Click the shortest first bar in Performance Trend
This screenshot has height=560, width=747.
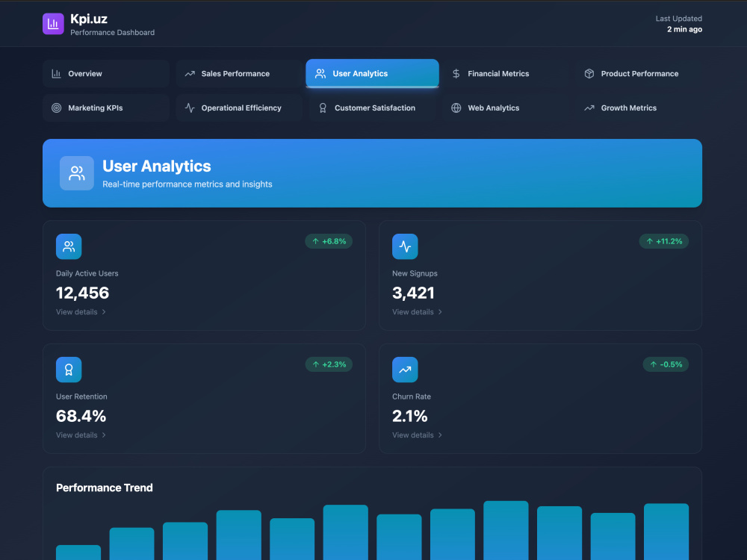pos(78,553)
